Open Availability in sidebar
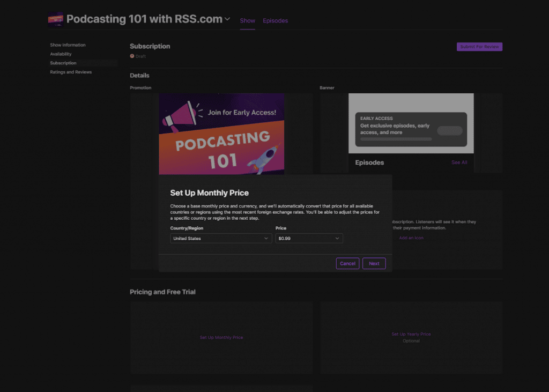The height and width of the screenshot is (392, 549). click(x=61, y=54)
